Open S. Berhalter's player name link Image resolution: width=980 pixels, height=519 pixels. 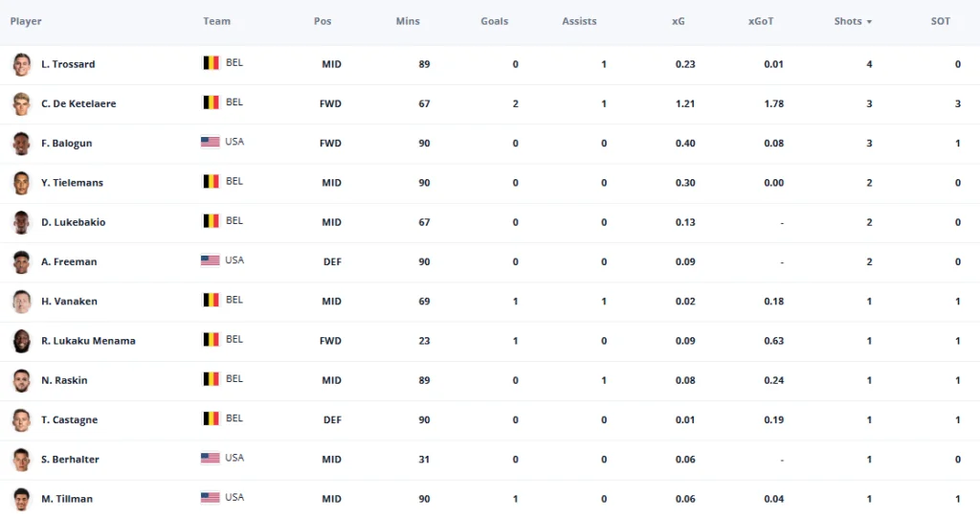[70, 459]
